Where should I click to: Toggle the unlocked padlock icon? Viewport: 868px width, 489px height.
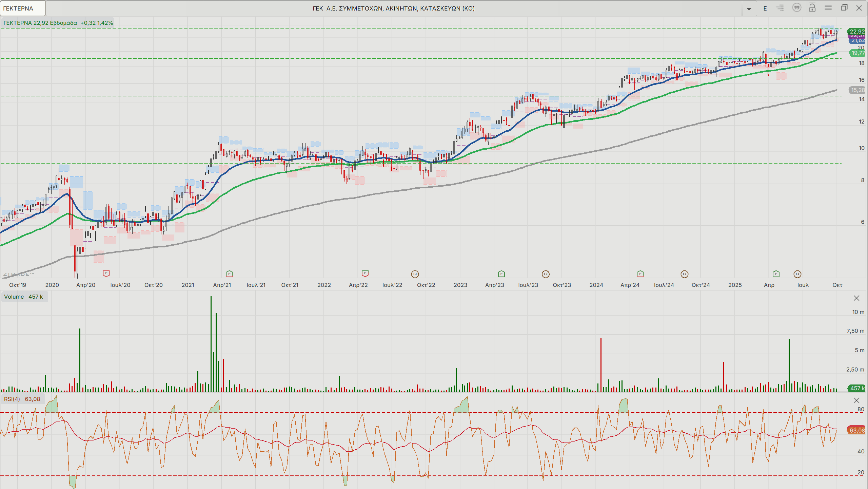pos(812,8)
